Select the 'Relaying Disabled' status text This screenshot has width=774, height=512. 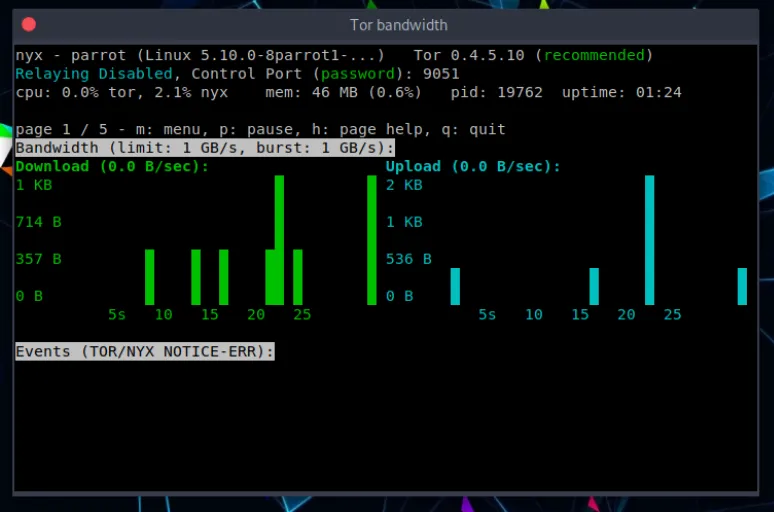coord(94,74)
